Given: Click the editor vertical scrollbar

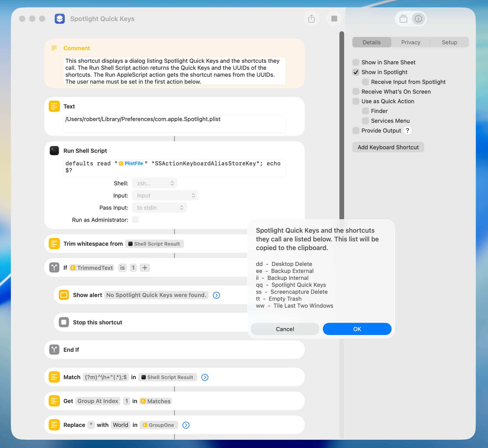Looking at the screenshot, I should [342, 125].
